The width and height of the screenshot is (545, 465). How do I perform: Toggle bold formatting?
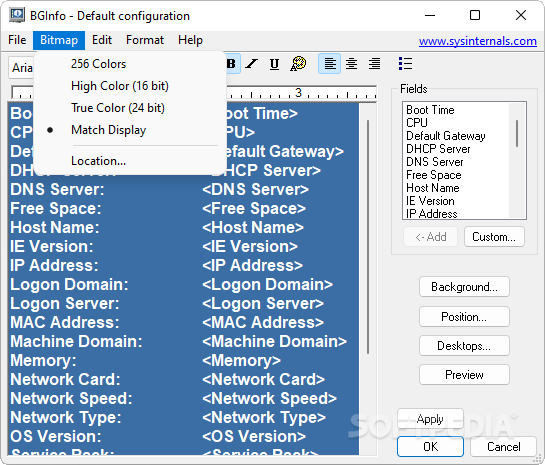(x=232, y=64)
